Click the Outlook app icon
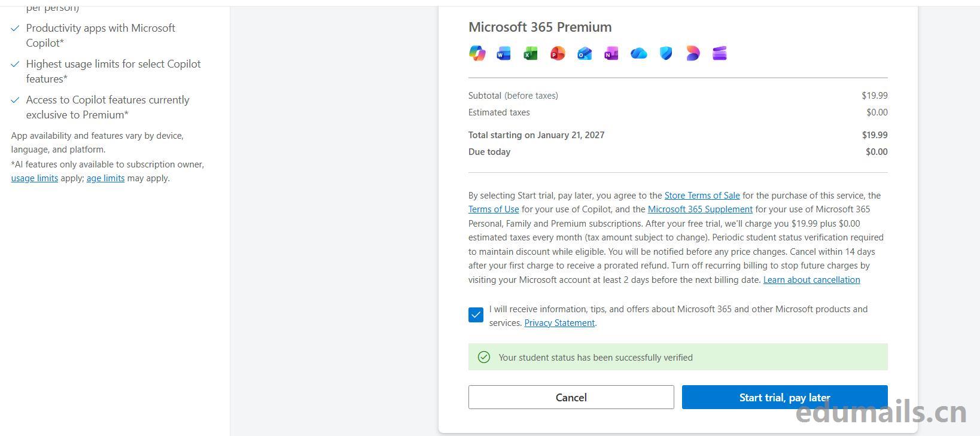The width and height of the screenshot is (980, 436). 585,54
